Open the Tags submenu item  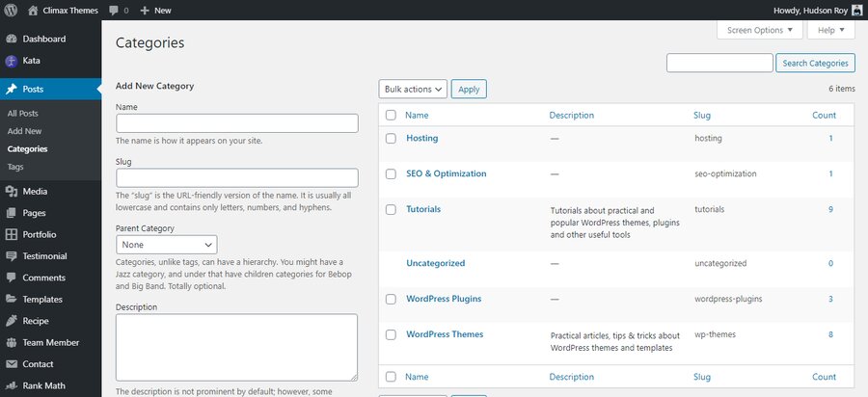coord(15,167)
